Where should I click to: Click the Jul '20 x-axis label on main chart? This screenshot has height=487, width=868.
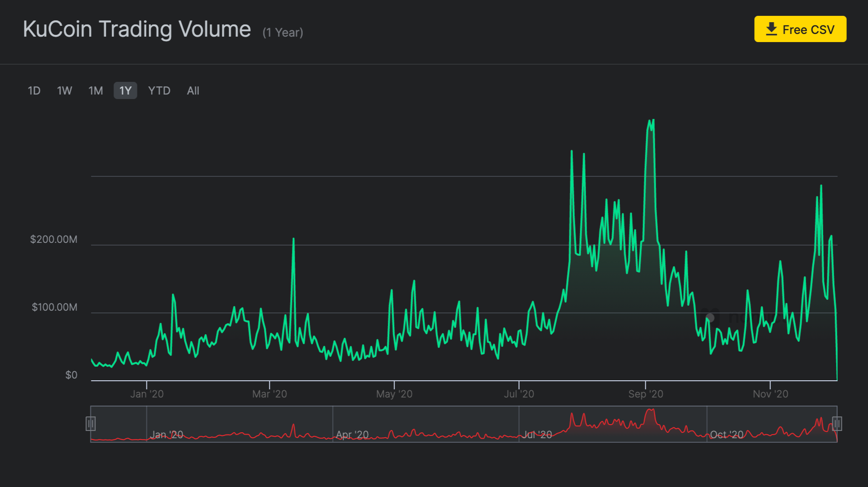coord(519,394)
